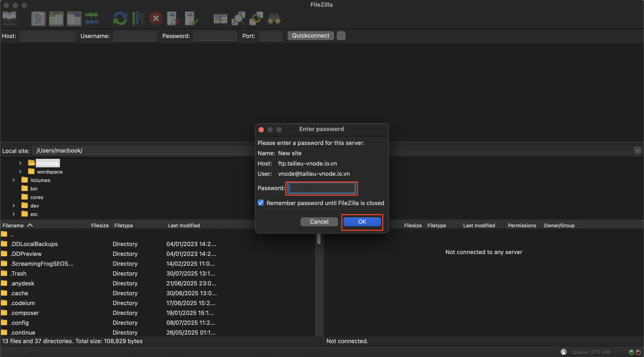This screenshot has height=357, width=644.
Task: Select the bin folder in tree
Action: coord(30,189)
